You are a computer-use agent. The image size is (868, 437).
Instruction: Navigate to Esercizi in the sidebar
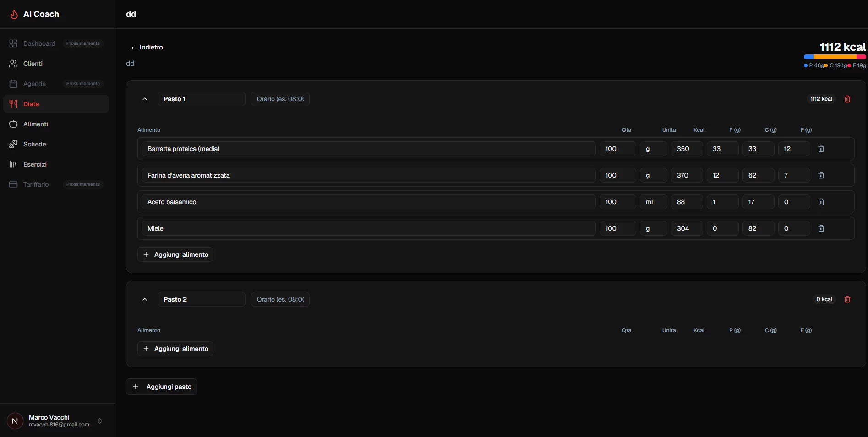tap(35, 164)
